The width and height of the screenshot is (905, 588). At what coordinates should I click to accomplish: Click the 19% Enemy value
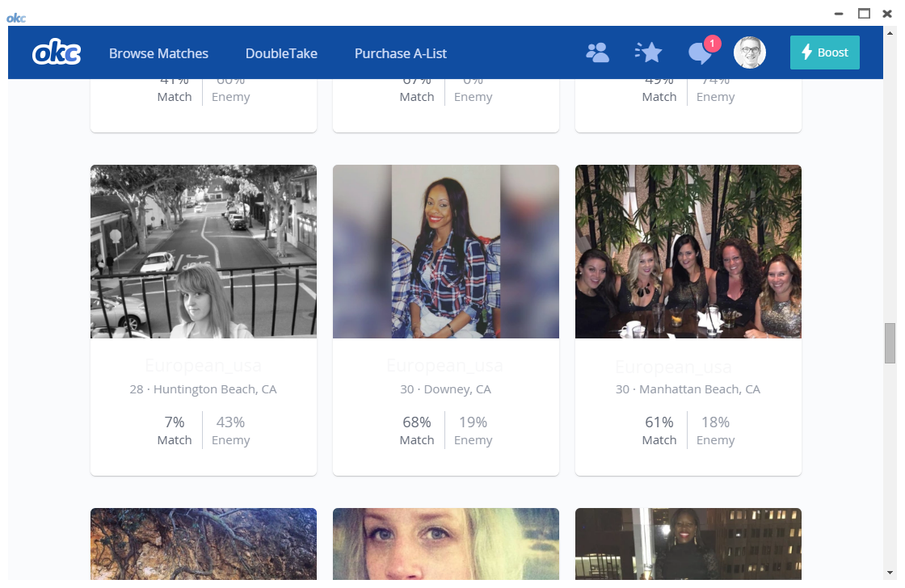pyautogui.click(x=474, y=422)
